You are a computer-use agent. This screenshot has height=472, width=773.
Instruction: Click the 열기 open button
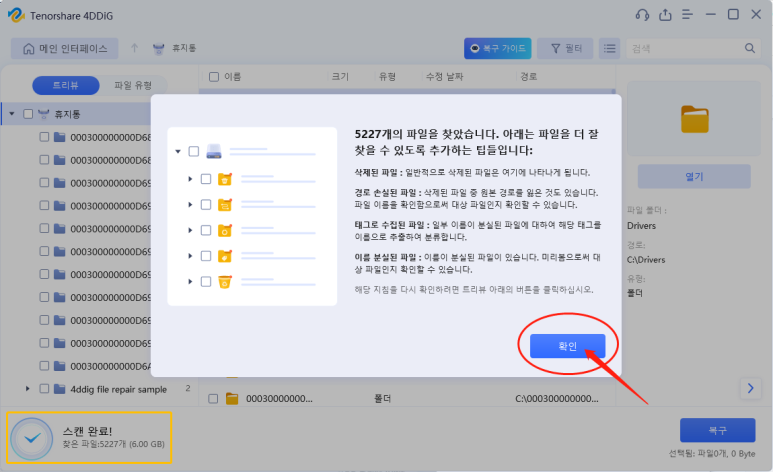[x=694, y=177]
